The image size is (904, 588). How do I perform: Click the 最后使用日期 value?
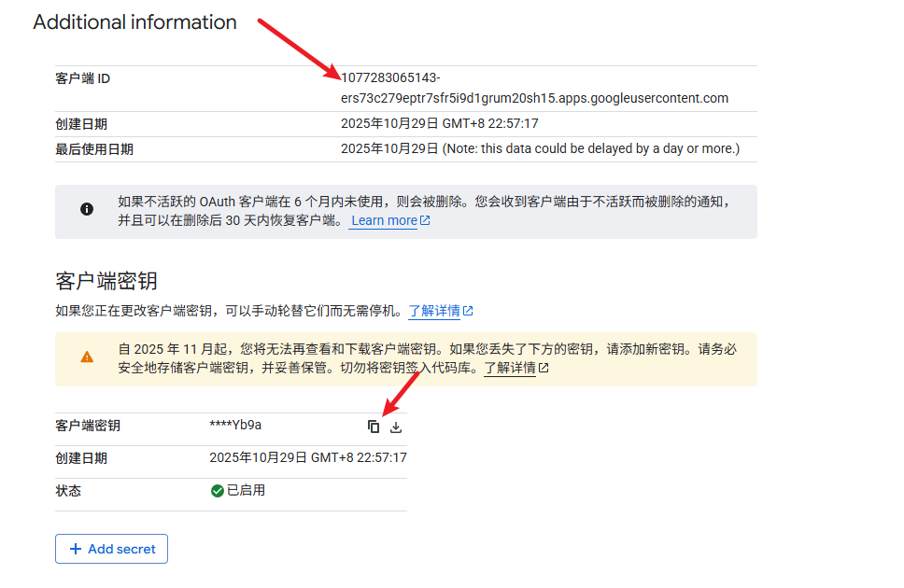539,149
